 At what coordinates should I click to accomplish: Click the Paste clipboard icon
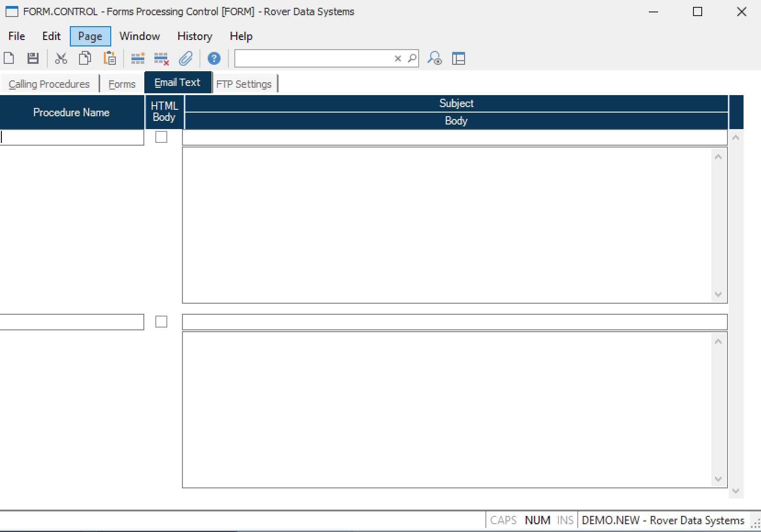(x=109, y=58)
